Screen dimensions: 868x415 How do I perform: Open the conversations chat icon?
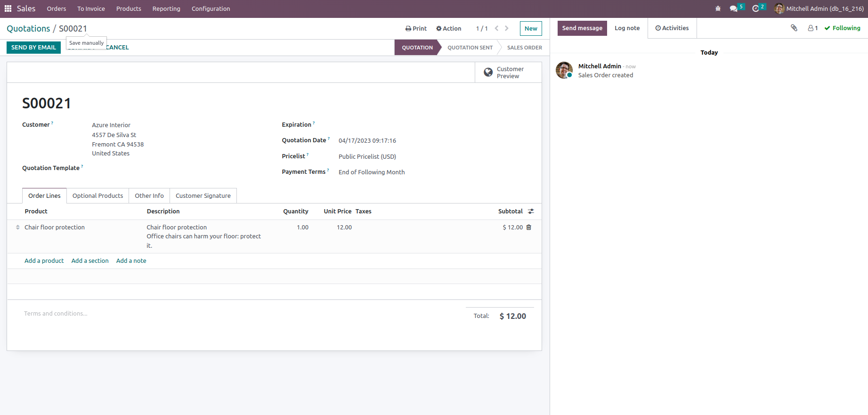(x=734, y=8)
